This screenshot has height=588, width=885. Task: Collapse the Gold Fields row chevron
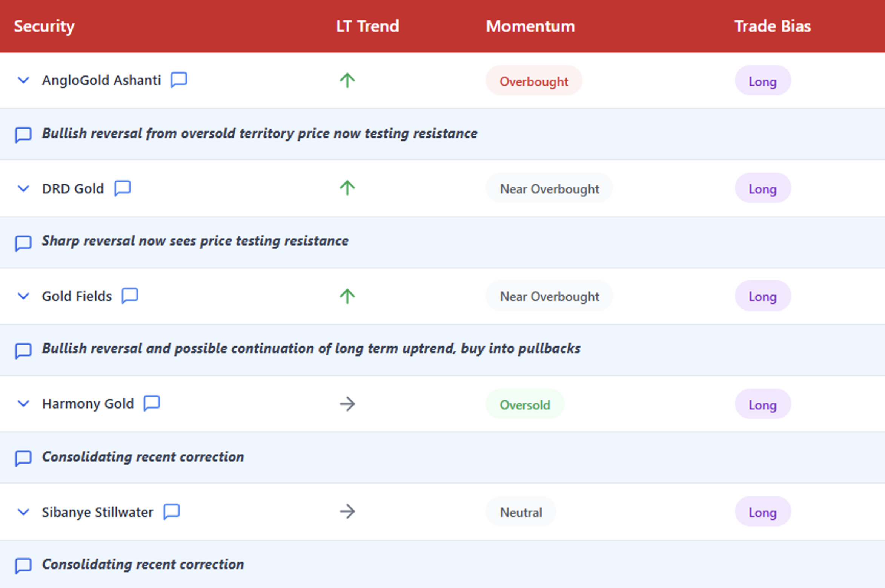(x=23, y=296)
